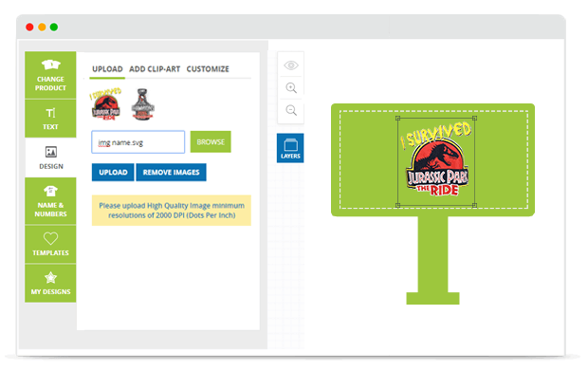Select the Text tool in sidebar
This screenshot has width=588, height=371.
(50, 119)
